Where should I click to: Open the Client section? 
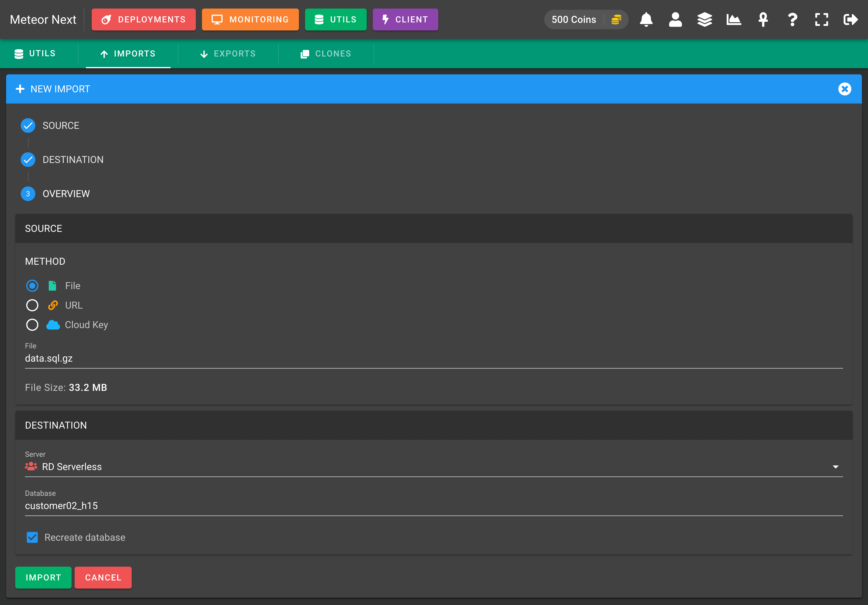[x=405, y=20]
